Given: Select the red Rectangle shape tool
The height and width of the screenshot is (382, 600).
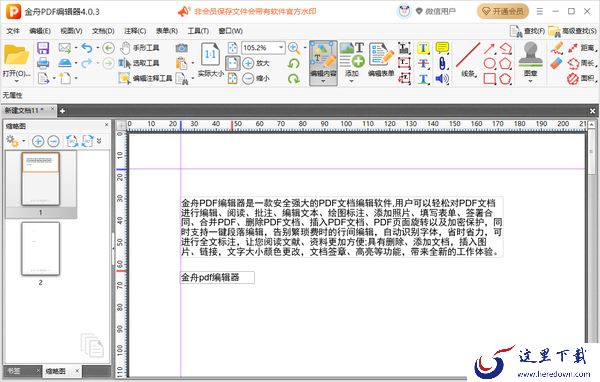Looking at the screenshot, I should 489,79.
